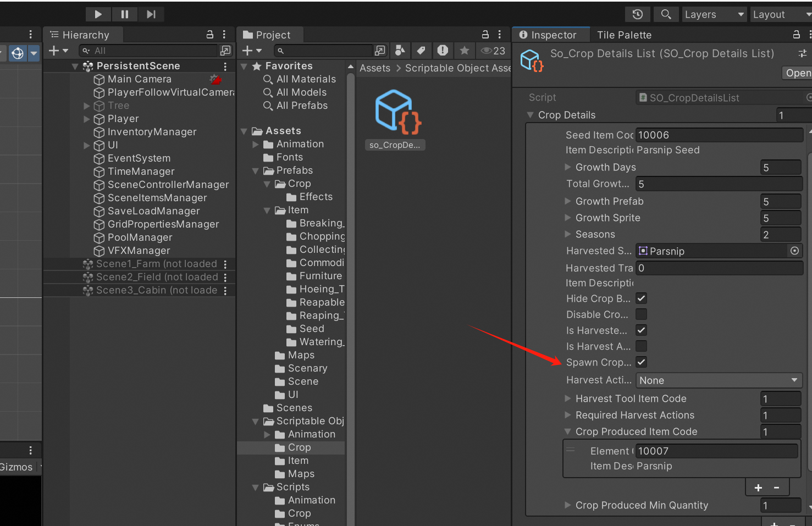Viewport: 812px width, 526px height.
Task: Pause the editor with the pause button
Action: click(x=125, y=14)
